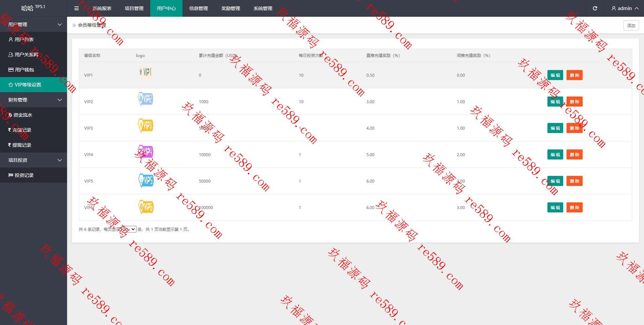This screenshot has width=644, height=325.
Task: Open the 信息管理 top menu
Action: 199,8
